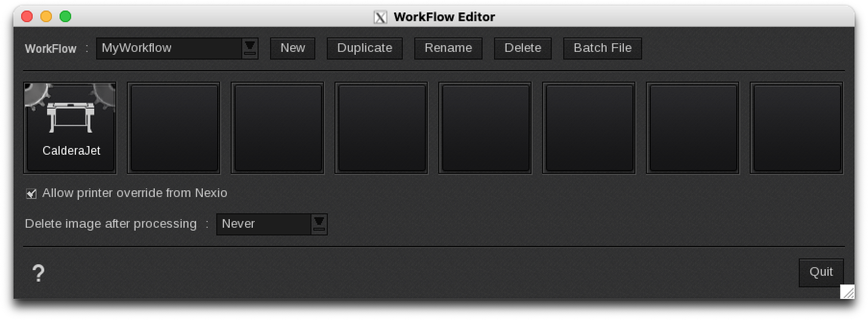Duplicate the current workflow
Image resolution: width=868 pixels, height=320 pixels.
364,48
